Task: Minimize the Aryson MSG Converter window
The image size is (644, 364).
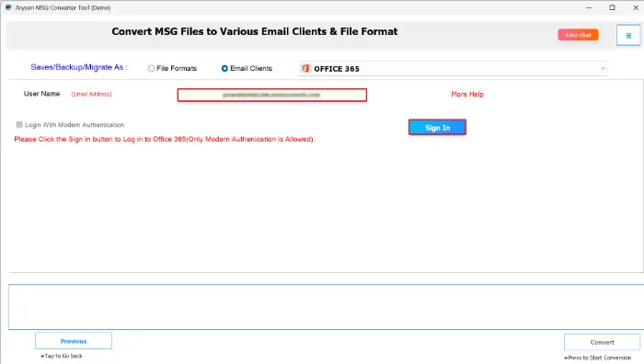Action: coord(589,7)
